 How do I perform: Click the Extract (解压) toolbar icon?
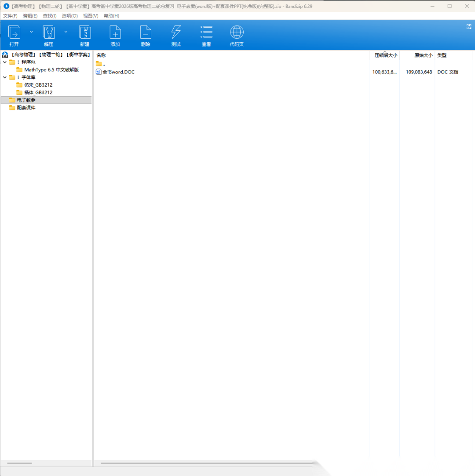coord(48,33)
